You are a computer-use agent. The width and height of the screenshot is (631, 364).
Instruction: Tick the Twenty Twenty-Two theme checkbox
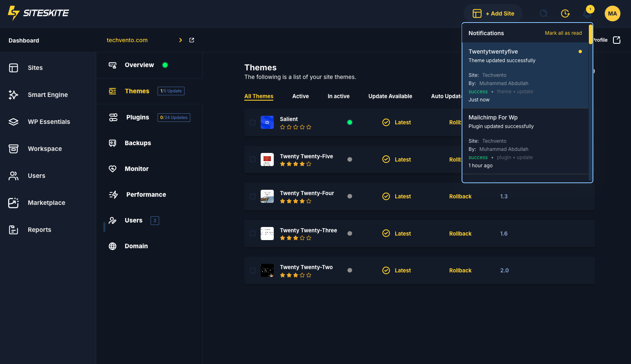click(252, 271)
